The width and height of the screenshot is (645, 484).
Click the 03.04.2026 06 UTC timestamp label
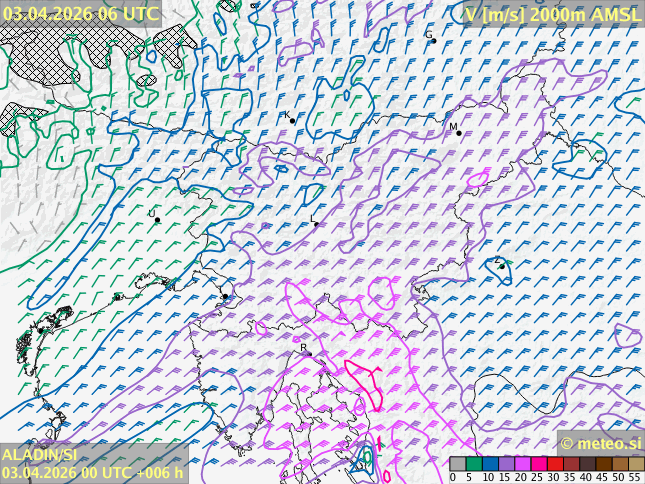pyautogui.click(x=81, y=13)
